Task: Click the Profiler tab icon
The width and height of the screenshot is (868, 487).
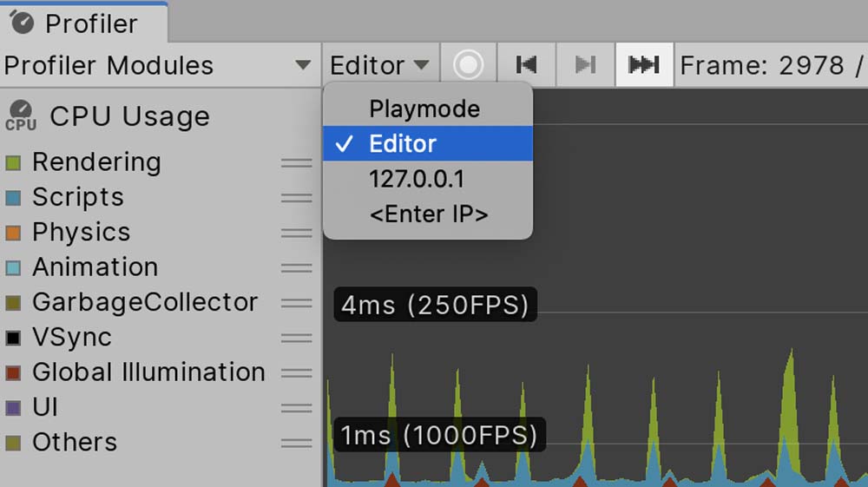Action: pos(22,23)
